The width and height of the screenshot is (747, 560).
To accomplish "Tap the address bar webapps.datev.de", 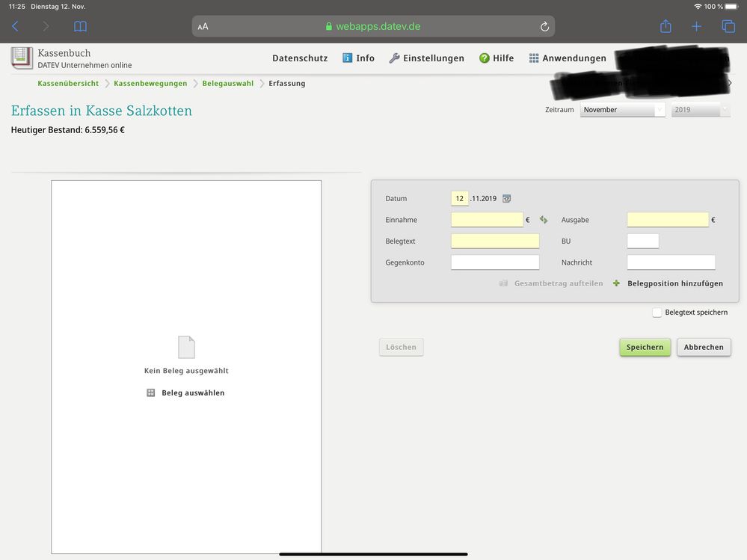I will [373, 27].
